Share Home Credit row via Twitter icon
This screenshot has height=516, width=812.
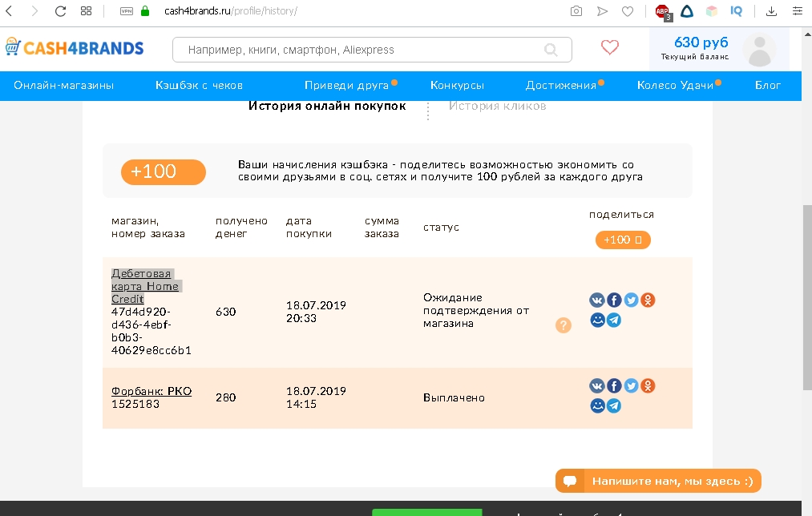pos(631,300)
